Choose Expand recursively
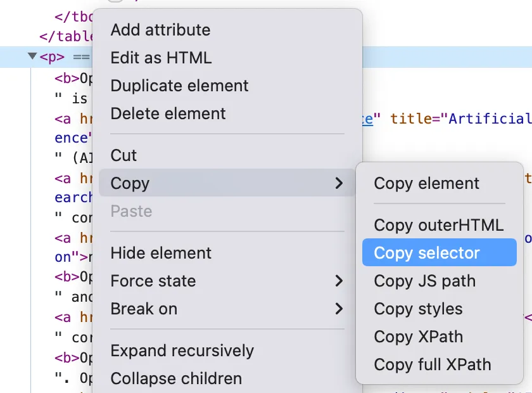Viewport: 532px width, 393px height. coord(182,351)
